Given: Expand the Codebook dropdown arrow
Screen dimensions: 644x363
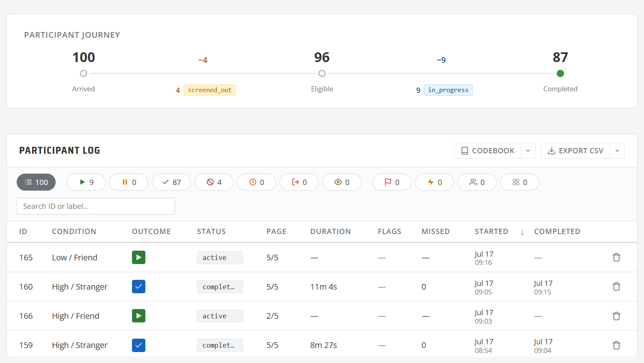Looking at the screenshot, I should 528,150.
